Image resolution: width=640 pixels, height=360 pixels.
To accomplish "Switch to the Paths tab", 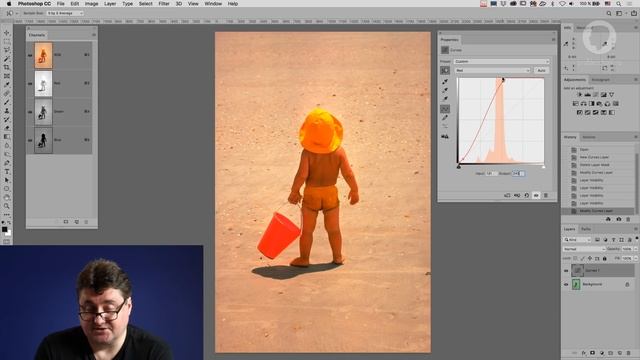I will 586,229.
